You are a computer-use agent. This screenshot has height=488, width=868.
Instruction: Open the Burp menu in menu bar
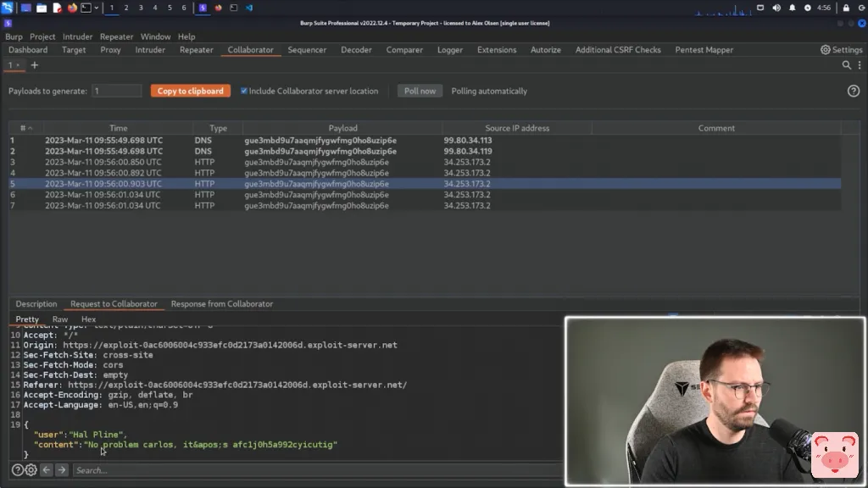coord(14,36)
